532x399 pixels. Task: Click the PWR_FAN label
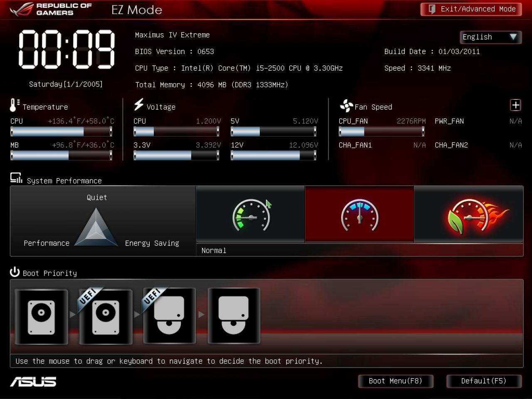[449, 121]
